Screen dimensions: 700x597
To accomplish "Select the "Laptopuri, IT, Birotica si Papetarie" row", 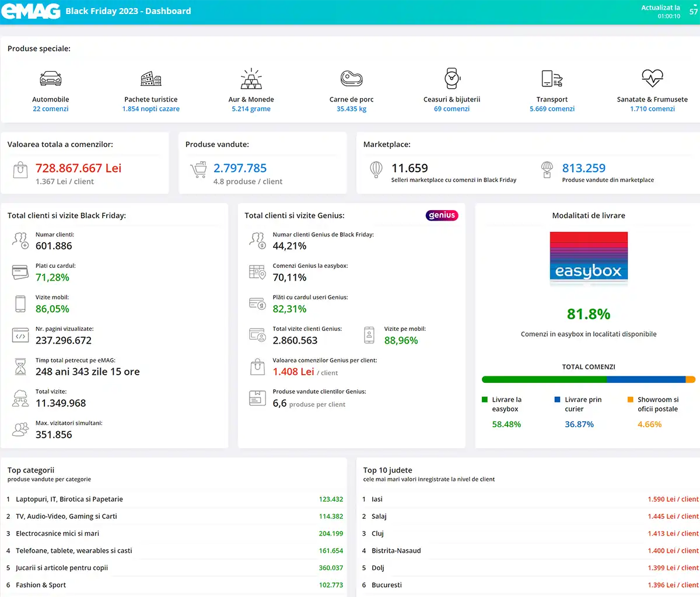I will 174,500.
